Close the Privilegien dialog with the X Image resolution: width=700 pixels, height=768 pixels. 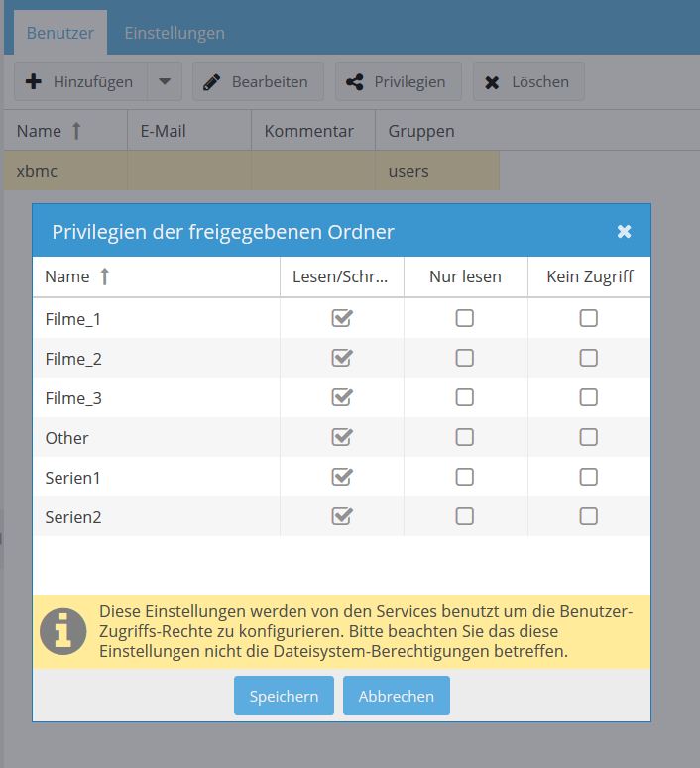(x=624, y=231)
